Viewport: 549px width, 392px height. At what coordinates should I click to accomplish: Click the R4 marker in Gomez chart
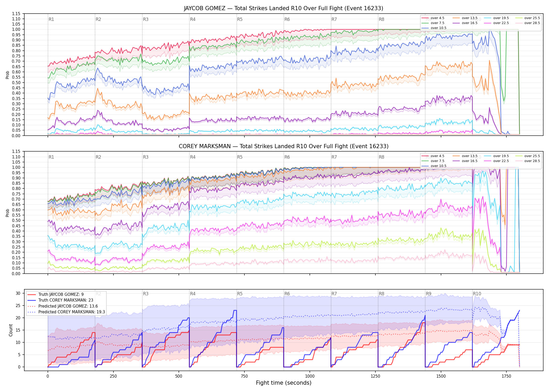193,19
